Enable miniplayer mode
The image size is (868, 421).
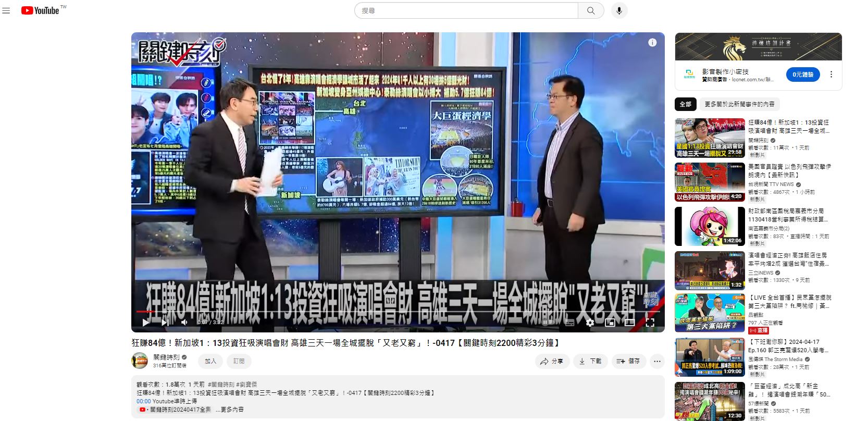coord(610,323)
